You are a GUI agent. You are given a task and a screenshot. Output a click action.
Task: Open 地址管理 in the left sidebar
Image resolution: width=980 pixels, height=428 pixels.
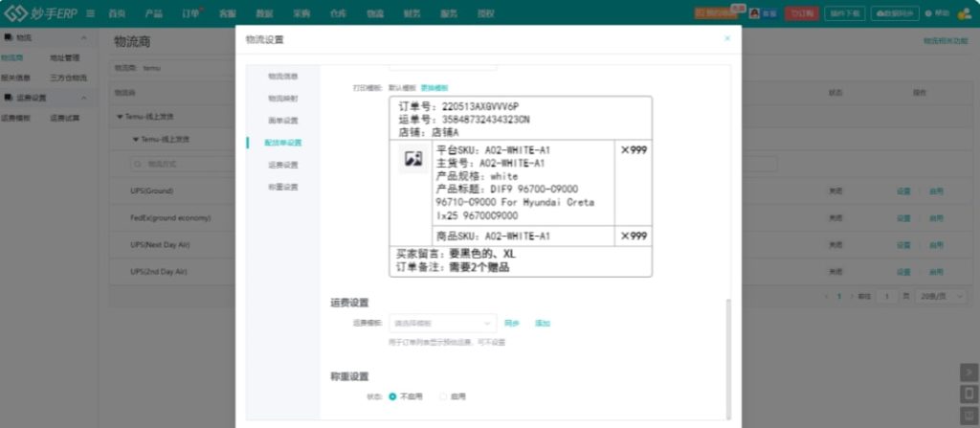[x=65, y=57]
